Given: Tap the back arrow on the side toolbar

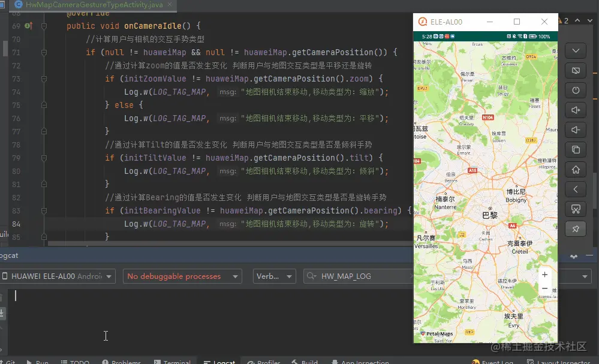Looking at the screenshot, I should (576, 189).
